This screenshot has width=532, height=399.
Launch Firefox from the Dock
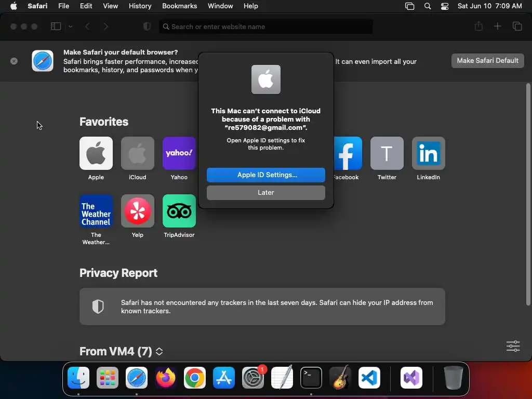point(166,378)
